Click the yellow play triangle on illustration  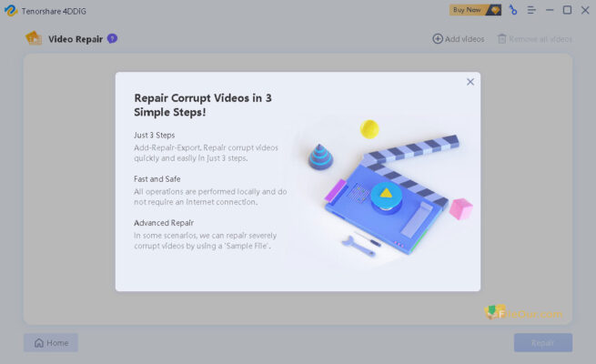coord(386,193)
